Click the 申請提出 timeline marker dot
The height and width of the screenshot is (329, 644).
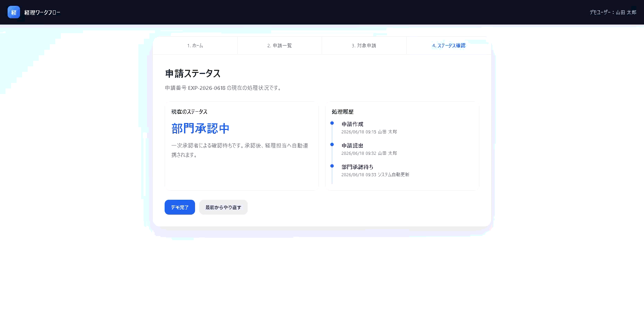tap(332, 144)
